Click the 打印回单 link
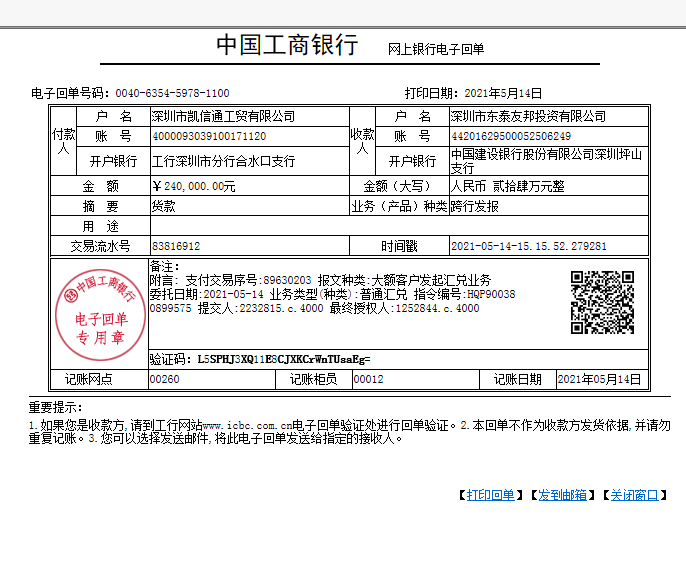Viewport: 686px width, 569px height. 490,495
